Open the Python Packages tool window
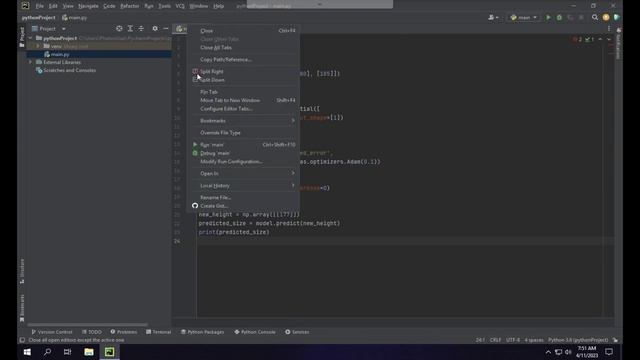 coord(202,332)
